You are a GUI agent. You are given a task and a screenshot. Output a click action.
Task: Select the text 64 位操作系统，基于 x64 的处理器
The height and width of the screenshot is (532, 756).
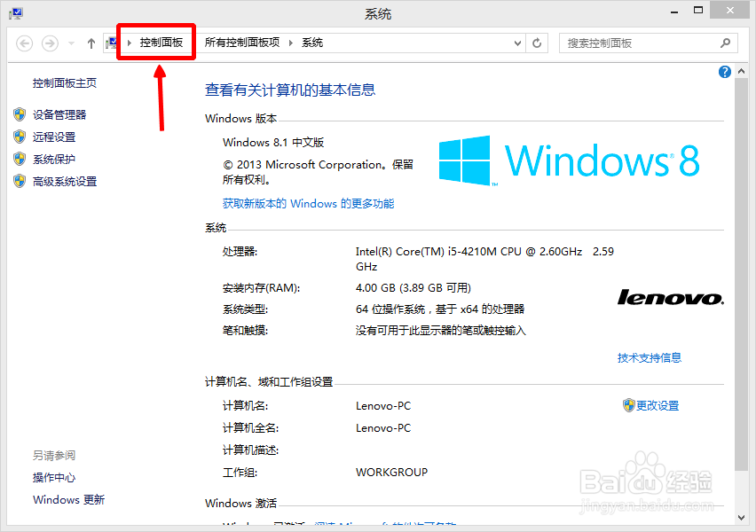pos(440,309)
